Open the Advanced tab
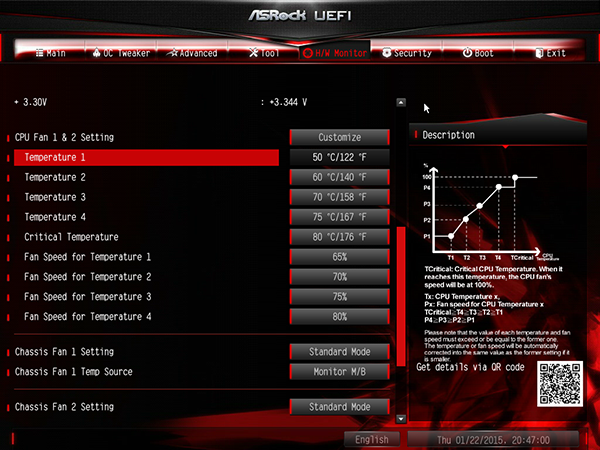Viewport: 600px width, 450px height. tap(192, 53)
